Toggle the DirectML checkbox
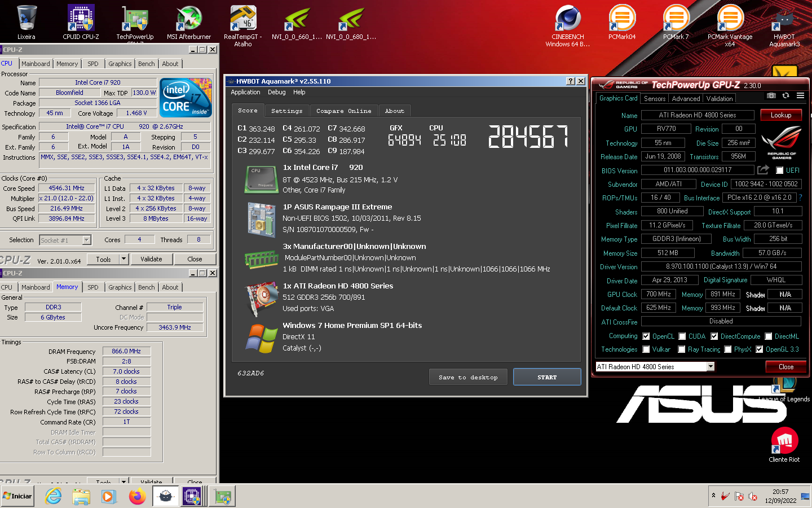This screenshot has width=812, height=508. click(x=768, y=336)
